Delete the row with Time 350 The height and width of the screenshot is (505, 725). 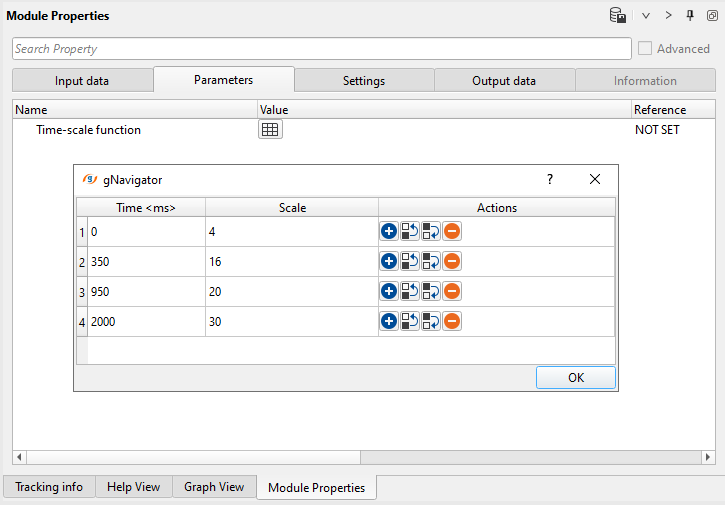pyautogui.click(x=452, y=262)
